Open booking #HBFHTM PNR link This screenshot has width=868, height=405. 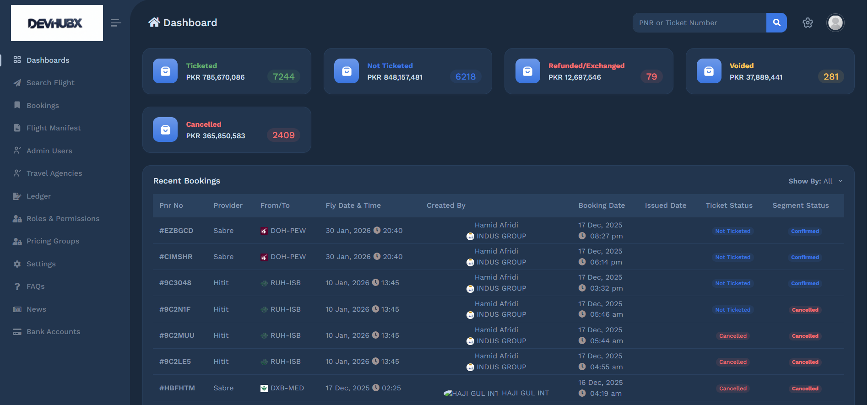[x=177, y=388]
